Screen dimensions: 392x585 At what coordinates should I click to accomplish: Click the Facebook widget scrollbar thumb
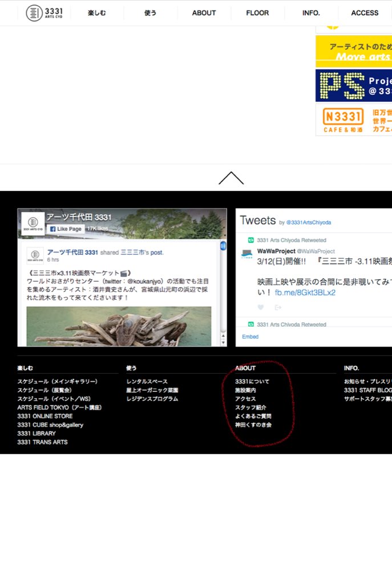(223, 246)
